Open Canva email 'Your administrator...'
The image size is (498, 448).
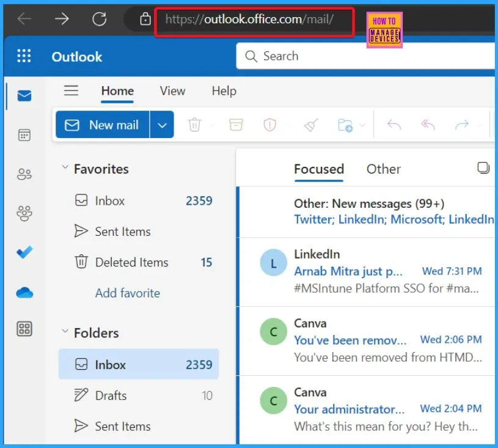tap(367, 410)
